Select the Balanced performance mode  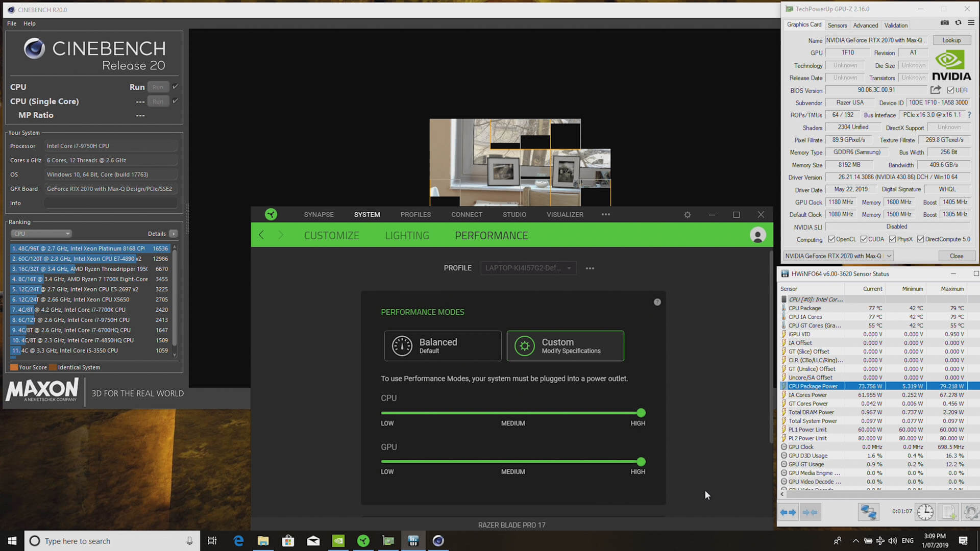[x=443, y=346]
